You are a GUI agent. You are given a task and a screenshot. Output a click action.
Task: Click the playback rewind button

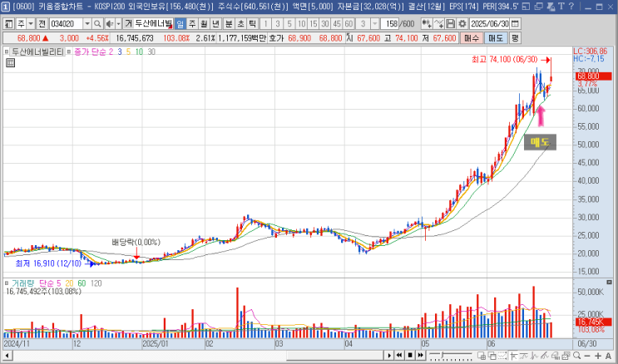pyautogui.click(x=399, y=356)
